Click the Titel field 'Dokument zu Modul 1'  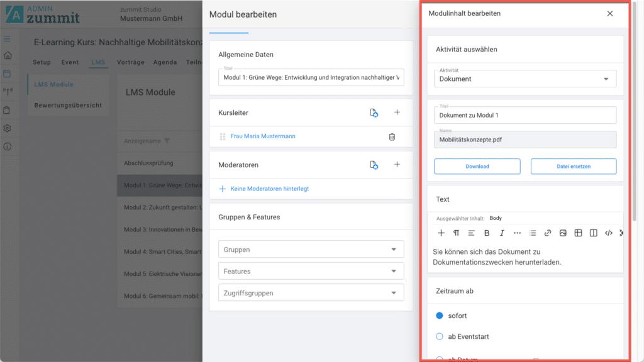(x=525, y=115)
